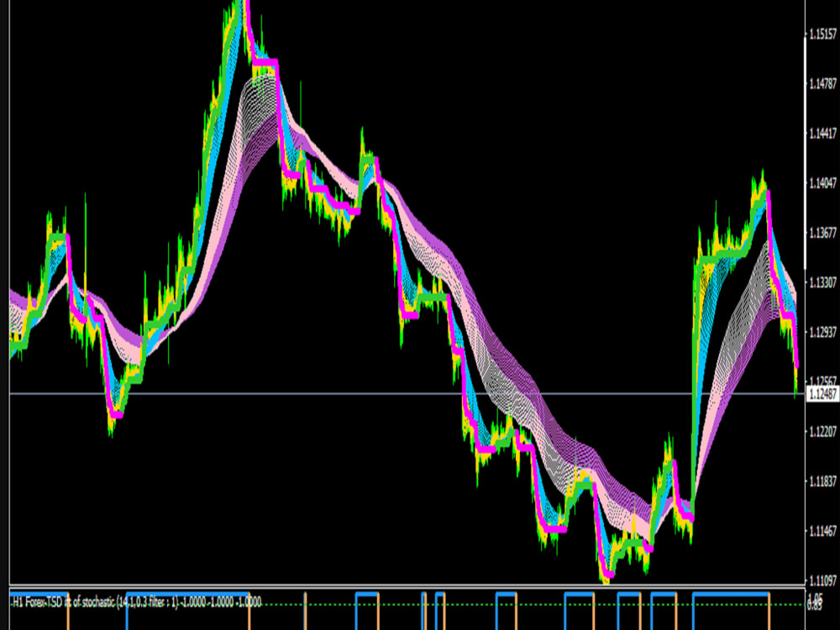This screenshot has height=630, width=840.
Task: Click the 1.15157 price axis label
Action: 823,34
